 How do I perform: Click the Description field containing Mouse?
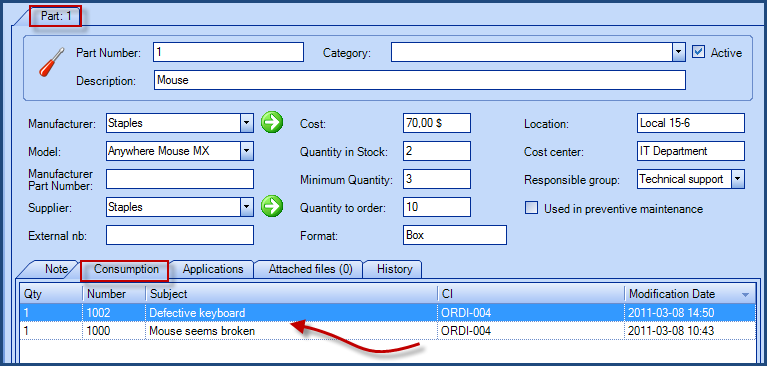pyautogui.click(x=420, y=80)
